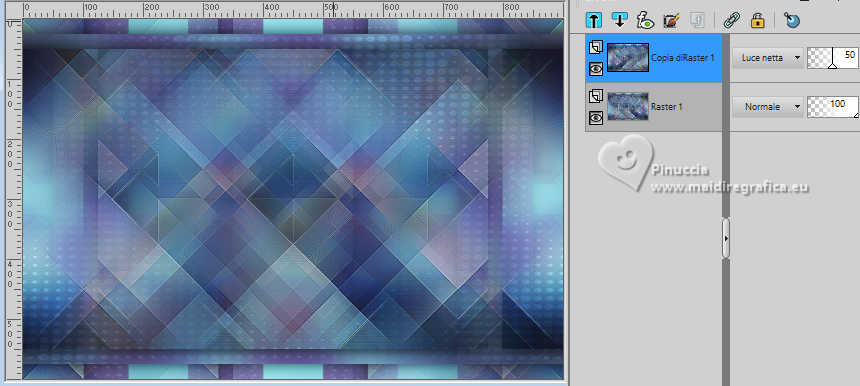
Task: Hide the Raster 1 layer
Action: click(x=596, y=117)
